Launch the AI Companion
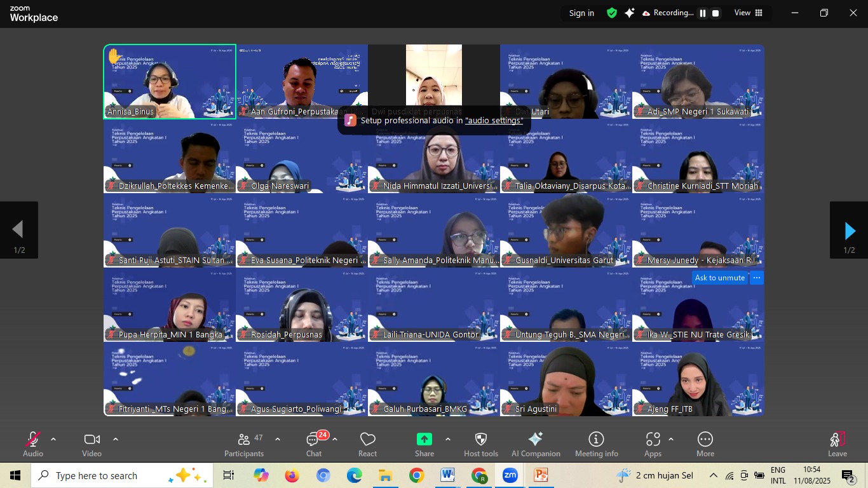This screenshot has width=868, height=488. (536, 444)
